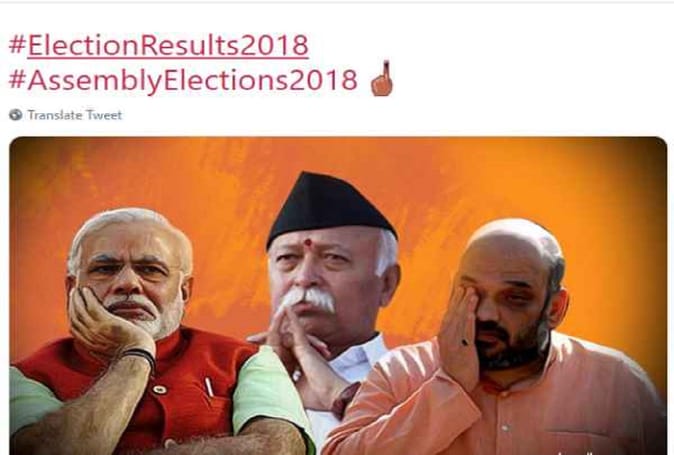
Task: Open the attached tweet image
Action: click(x=338, y=296)
